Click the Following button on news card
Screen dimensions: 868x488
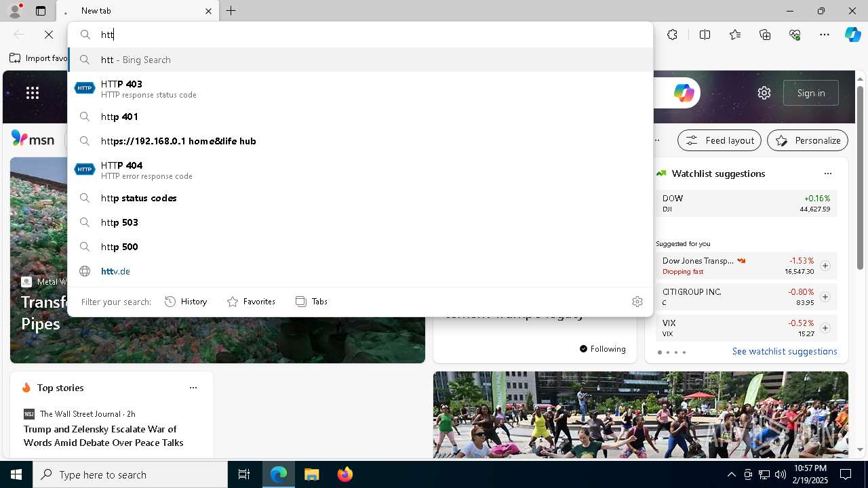click(603, 349)
